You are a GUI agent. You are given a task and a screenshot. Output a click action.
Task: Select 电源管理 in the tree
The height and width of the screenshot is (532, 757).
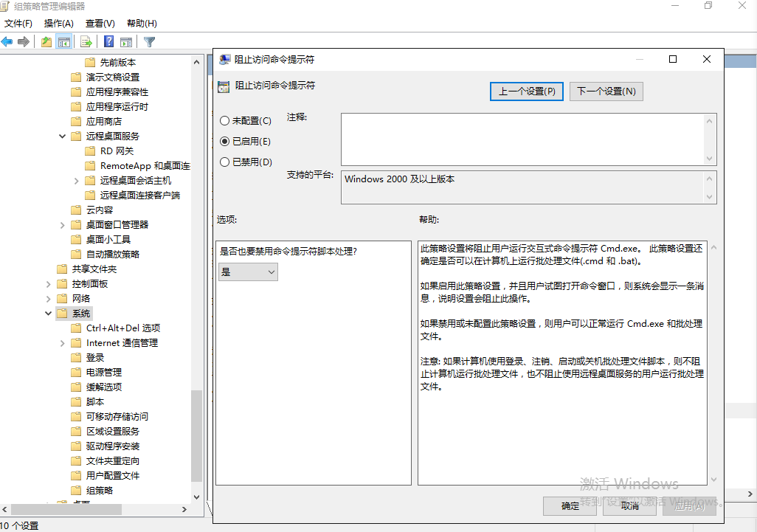[104, 372]
